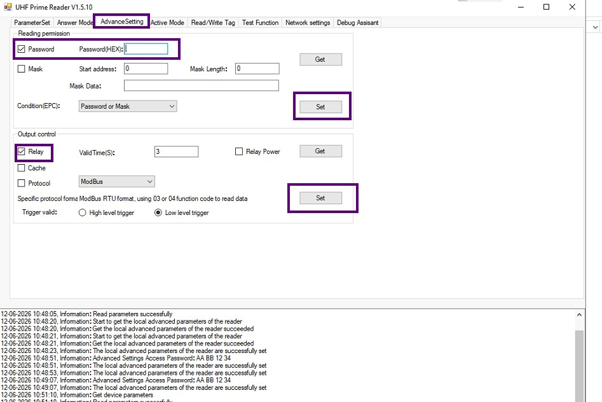Image resolution: width=602 pixels, height=402 pixels.
Task: Click log line at 10:48:05 'Read parameters successfully'
Action: point(87,314)
